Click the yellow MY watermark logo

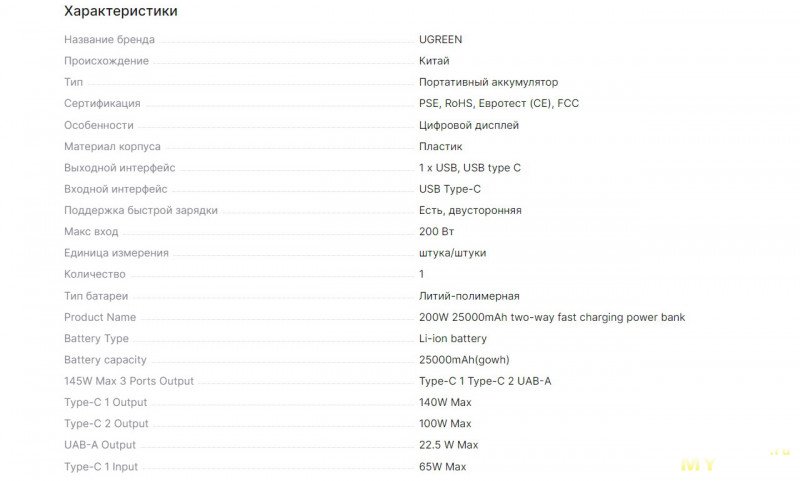[x=698, y=465]
